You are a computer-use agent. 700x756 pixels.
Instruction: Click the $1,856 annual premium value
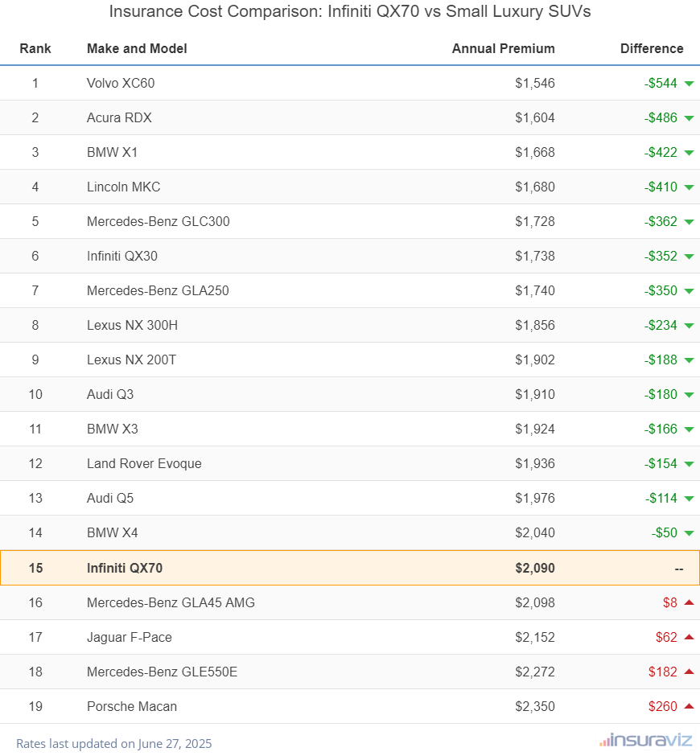point(535,326)
